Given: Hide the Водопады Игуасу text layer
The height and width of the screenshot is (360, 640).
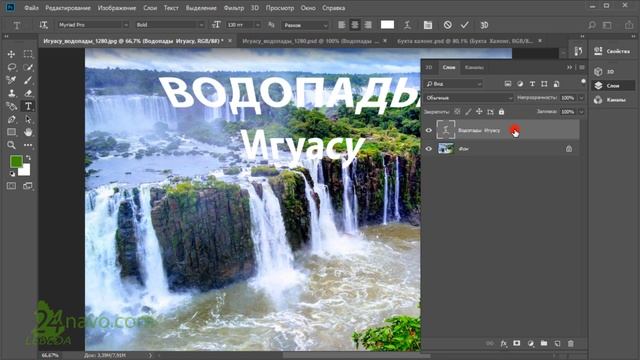Looking at the screenshot, I should click(x=429, y=130).
